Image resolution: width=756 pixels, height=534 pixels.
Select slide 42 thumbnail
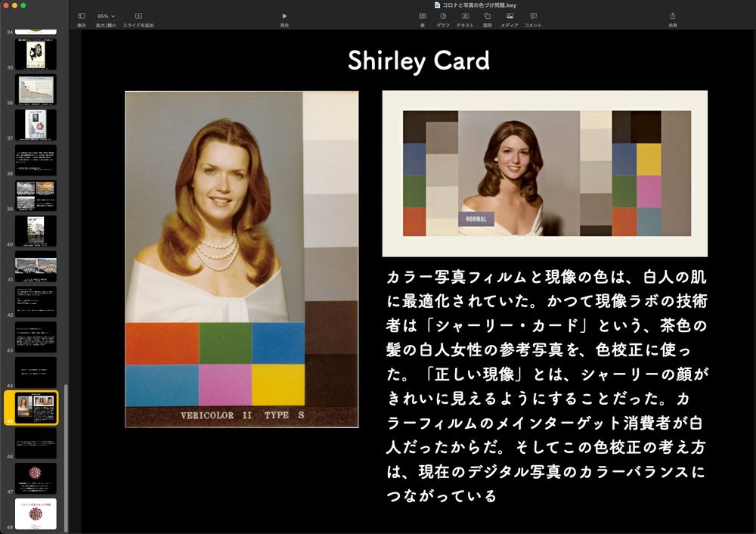pyautogui.click(x=36, y=302)
